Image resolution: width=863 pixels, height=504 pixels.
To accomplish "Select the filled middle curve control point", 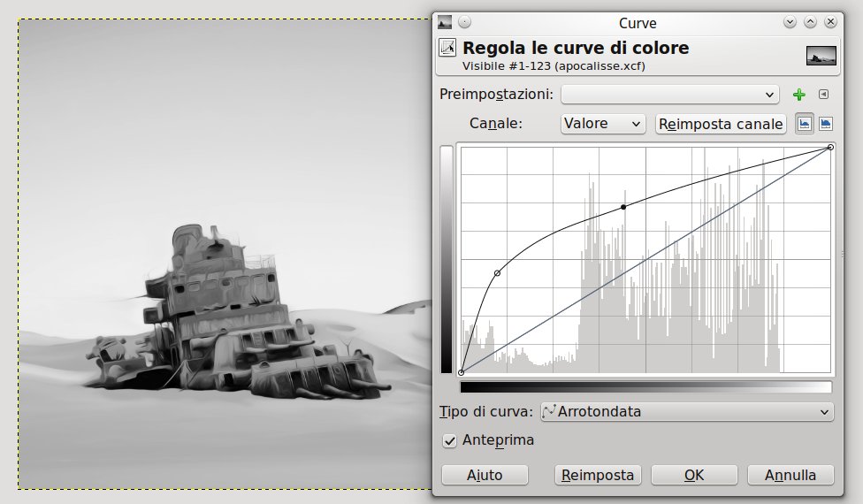I will pyautogui.click(x=623, y=207).
